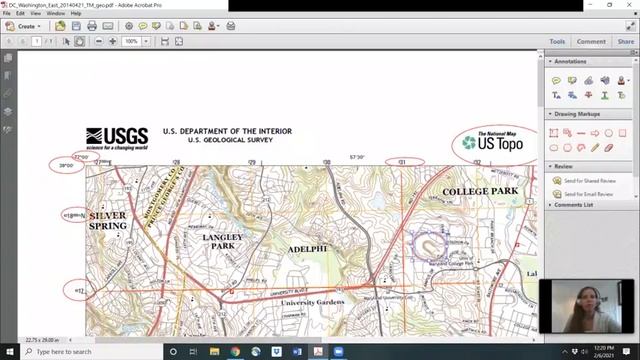Open the File menu
The image size is (640, 360).
pos(7,13)
